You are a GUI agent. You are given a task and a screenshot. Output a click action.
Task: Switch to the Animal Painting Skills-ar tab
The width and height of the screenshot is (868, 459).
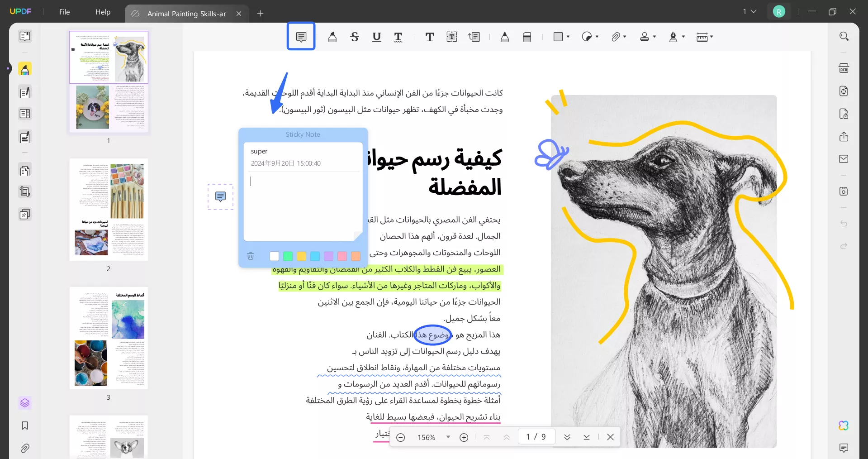(187, 14)
